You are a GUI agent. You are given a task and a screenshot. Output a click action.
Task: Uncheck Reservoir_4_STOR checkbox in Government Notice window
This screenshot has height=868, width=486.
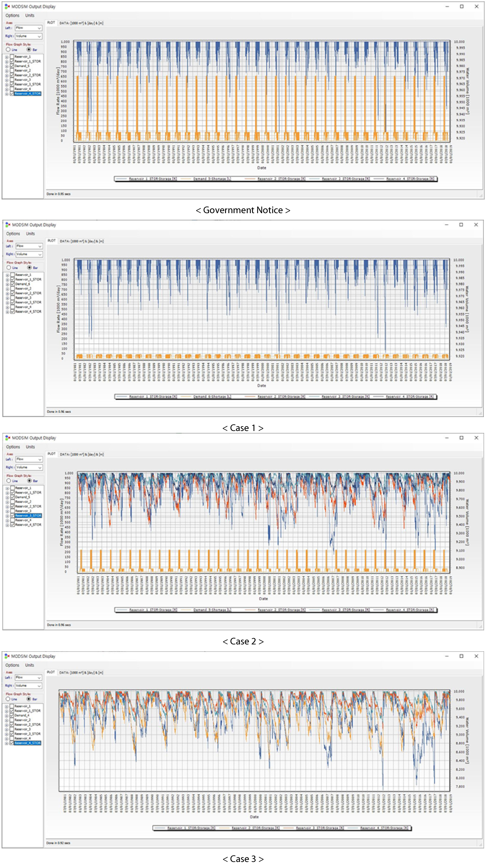coord(12,94)
